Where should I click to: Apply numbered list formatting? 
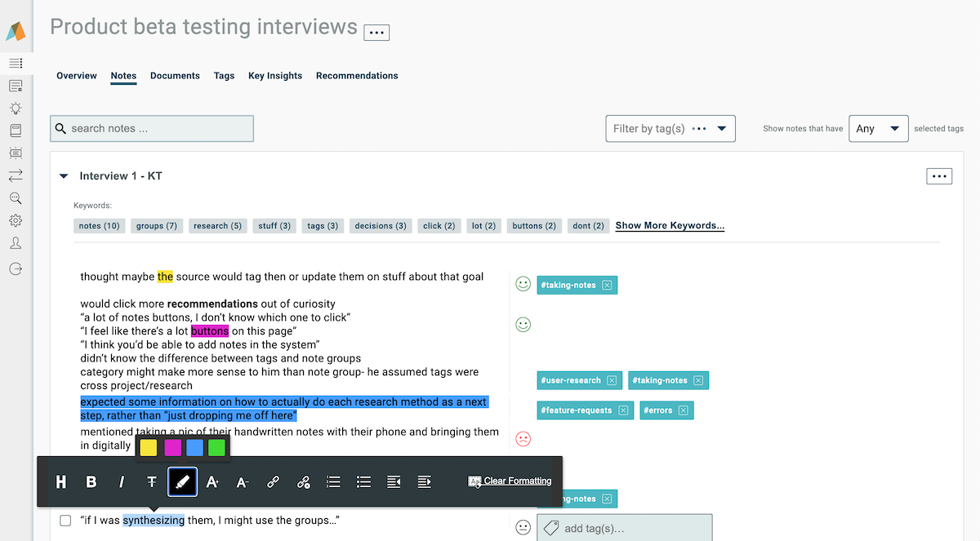(333, 482)
